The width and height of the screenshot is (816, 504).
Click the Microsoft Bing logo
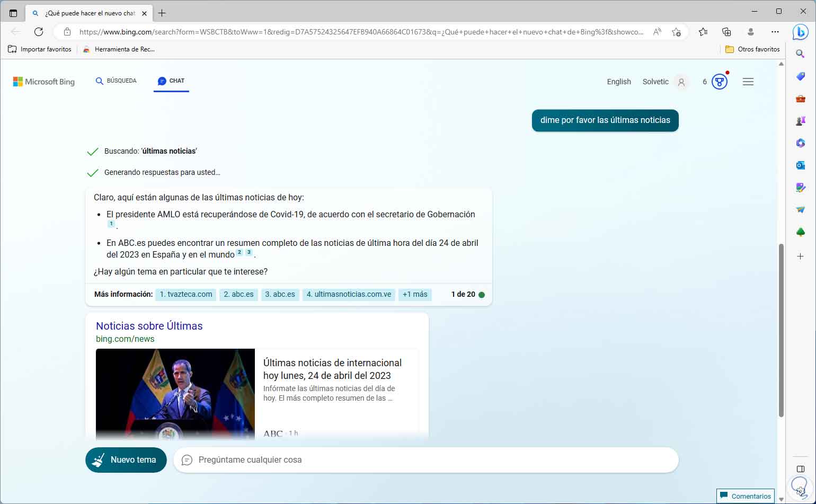[44, 82]
